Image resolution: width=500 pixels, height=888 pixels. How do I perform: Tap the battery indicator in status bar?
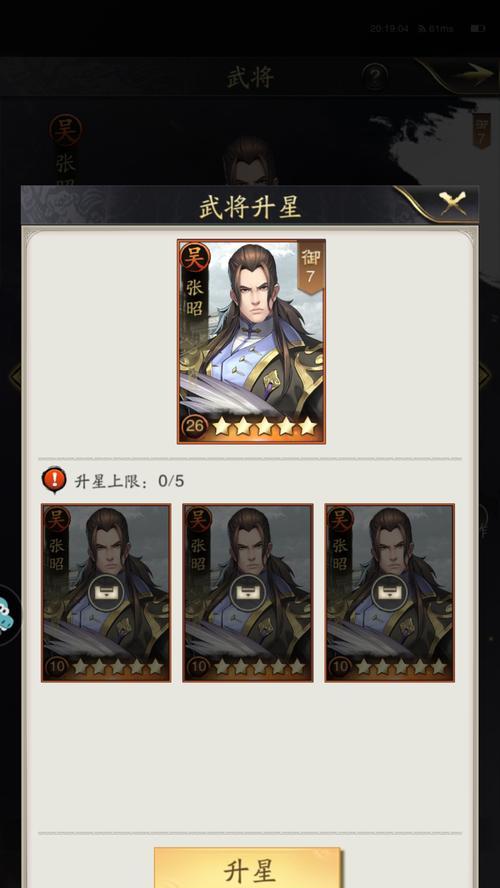(478, 28)
